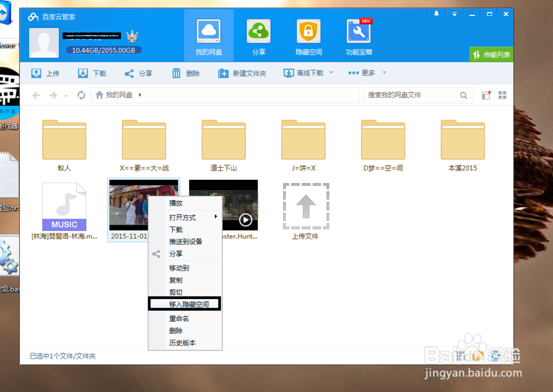Viewport: 553px width, 392px height.
Task: Create a folder using the 新建文件夹 icon
Action: (x=242, y=73)
